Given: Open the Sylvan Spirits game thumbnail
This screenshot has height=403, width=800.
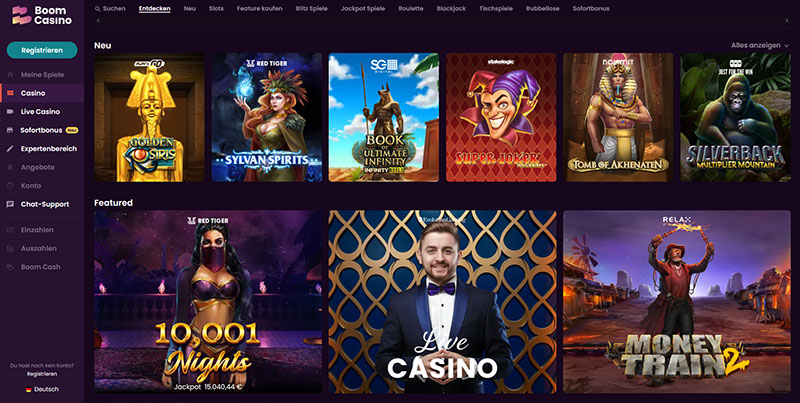Looking at the screenshot, I should (267, 117).
